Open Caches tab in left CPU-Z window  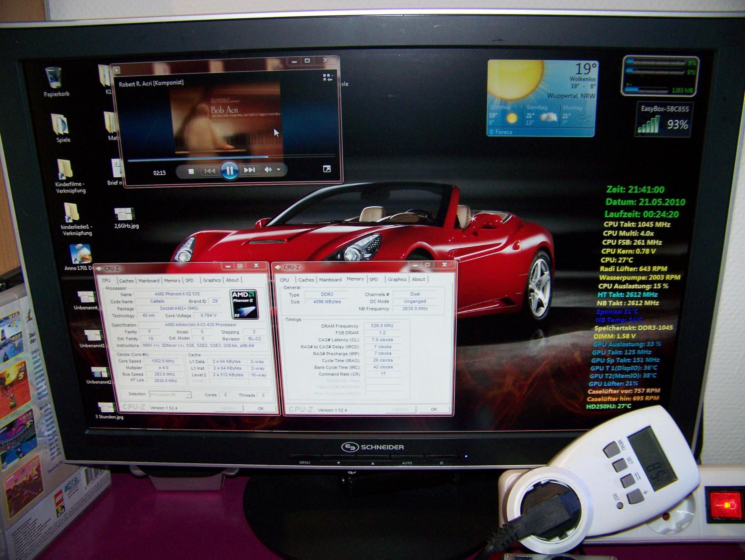(x=126, y=281)
